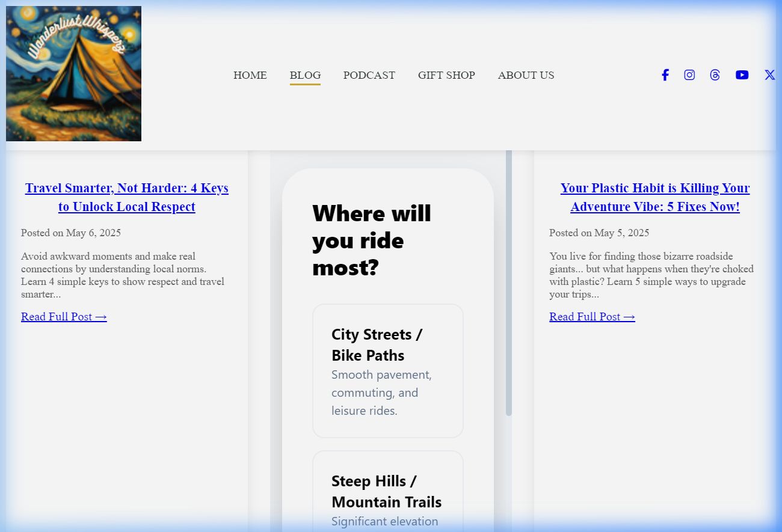The image size is (782, 532).
Task: Open the YouTube channel icon
Action: 742,75
